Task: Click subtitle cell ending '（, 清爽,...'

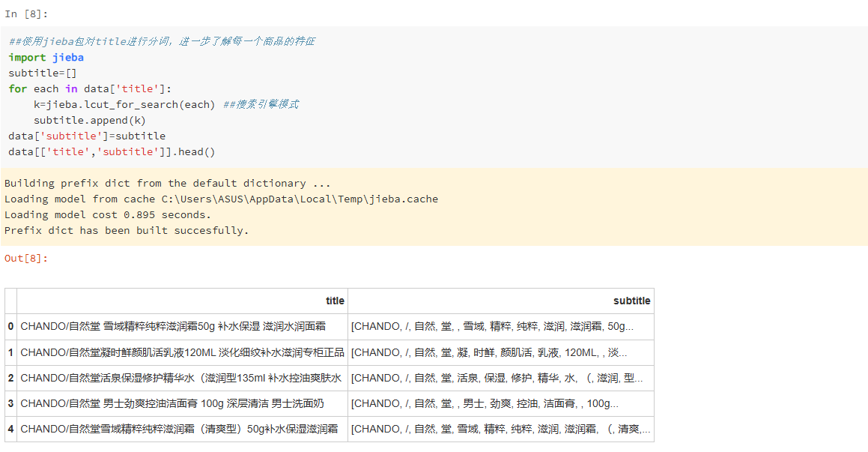Action: tap(501, 430)
